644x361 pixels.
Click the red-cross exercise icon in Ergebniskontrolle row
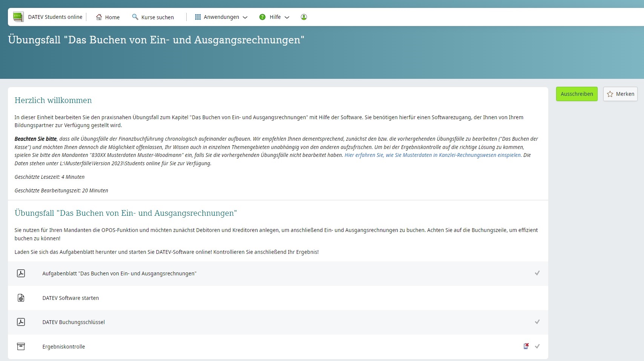pyautogui.click(x=526, y=346)
